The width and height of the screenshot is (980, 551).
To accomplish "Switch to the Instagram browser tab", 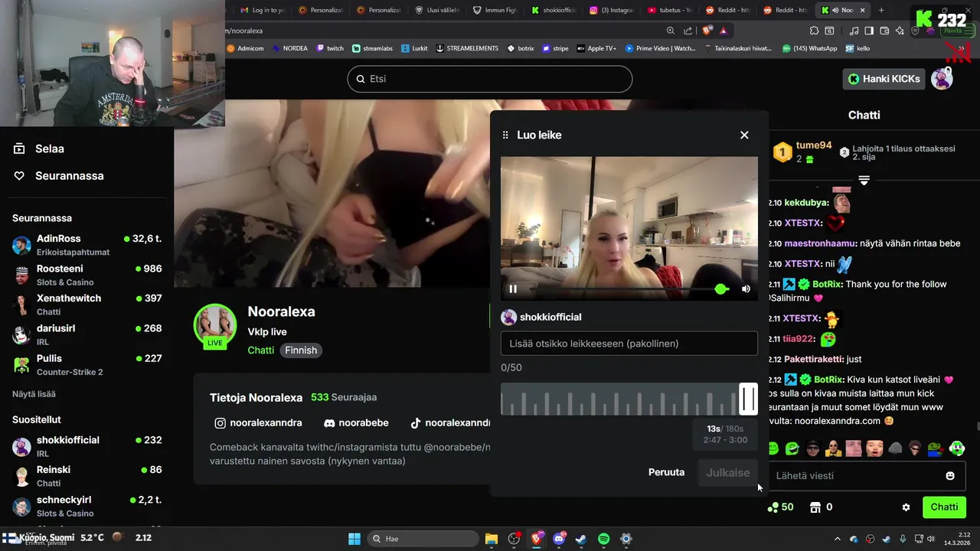I will point(612,10).
